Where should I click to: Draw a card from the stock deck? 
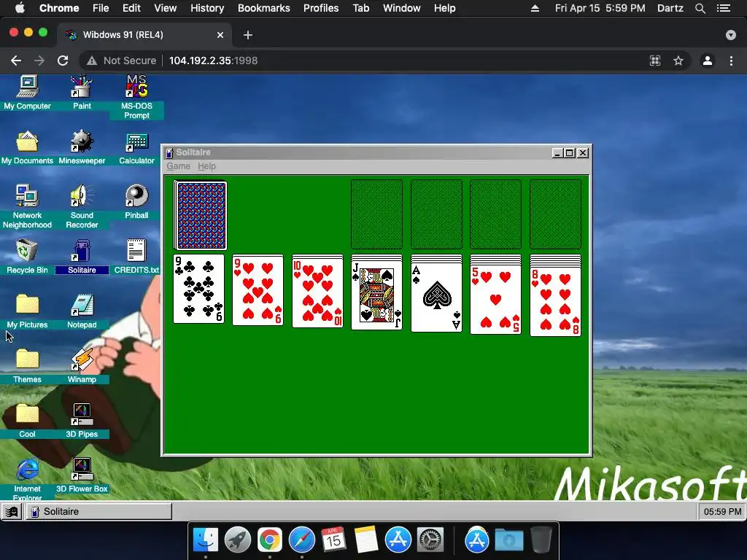click(201, 215)
